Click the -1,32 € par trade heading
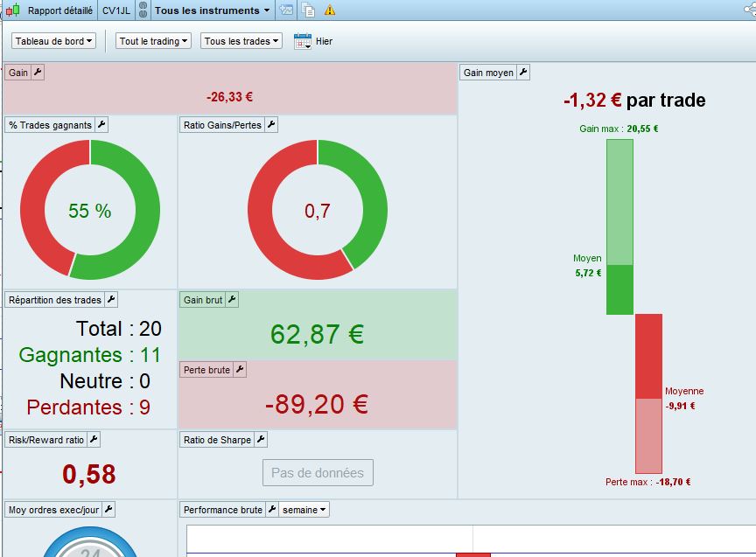 tap(634, 101)
